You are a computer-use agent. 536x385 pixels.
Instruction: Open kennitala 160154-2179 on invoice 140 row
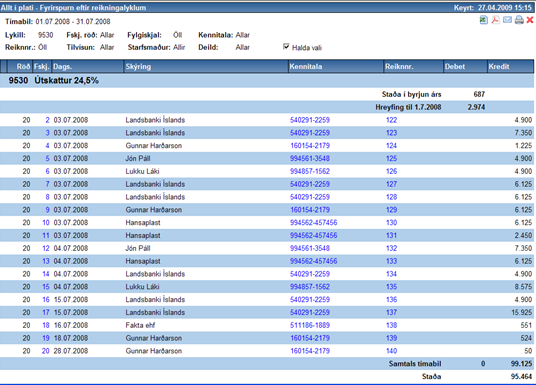coord(310,351)
